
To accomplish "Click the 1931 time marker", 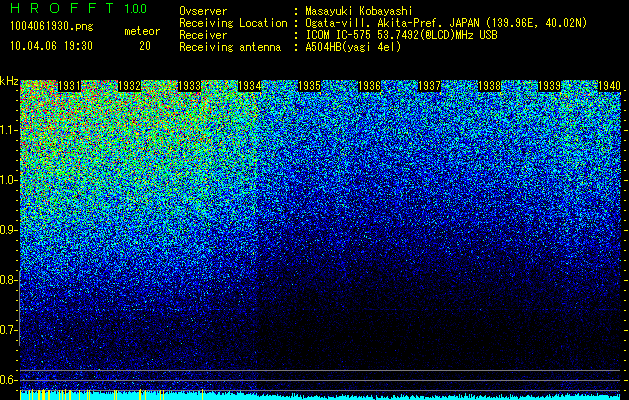I will 69,86.
